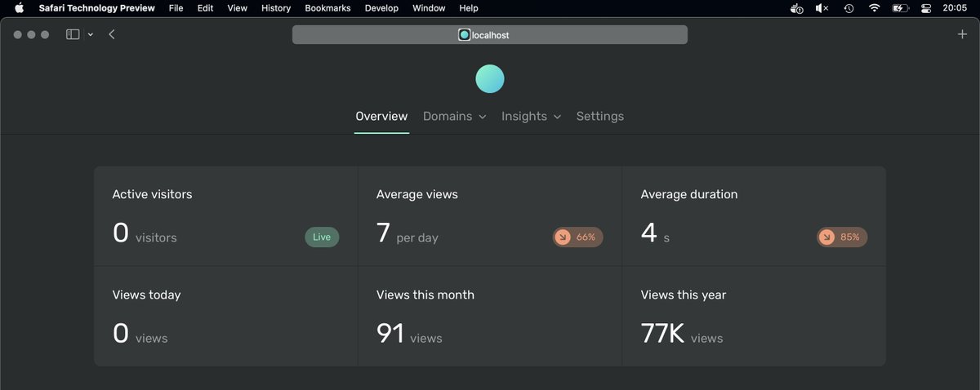
Task: Click the 20:05 clock
Action: [954, 8]
